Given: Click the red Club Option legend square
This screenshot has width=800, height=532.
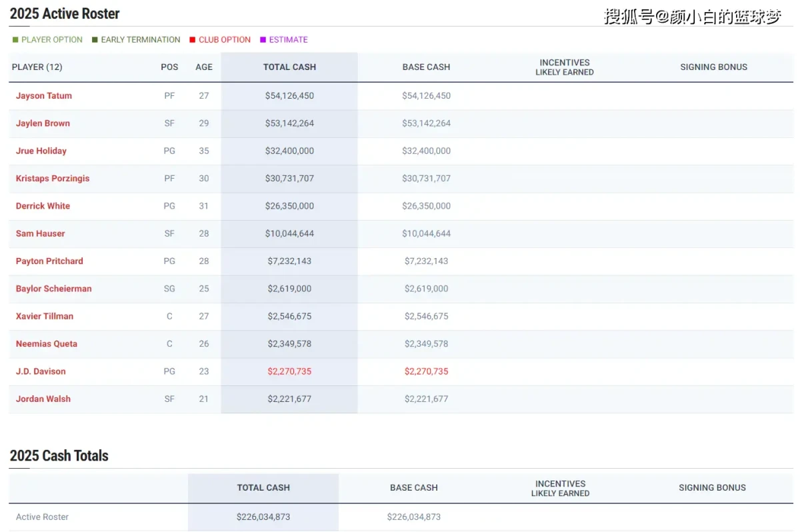Looking at the screenshot, I should pyautogui.click(x=192, y=40).
